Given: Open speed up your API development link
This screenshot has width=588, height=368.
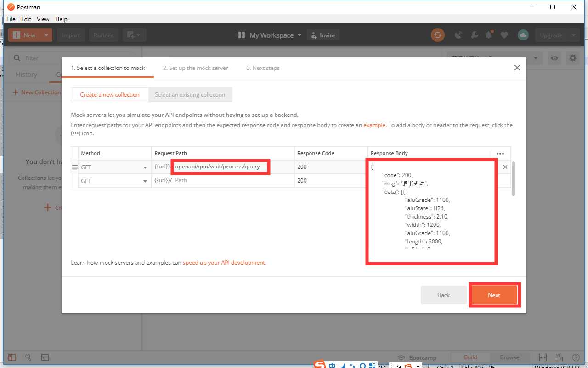Looking at the screenshot, I should tap(224, 263).
